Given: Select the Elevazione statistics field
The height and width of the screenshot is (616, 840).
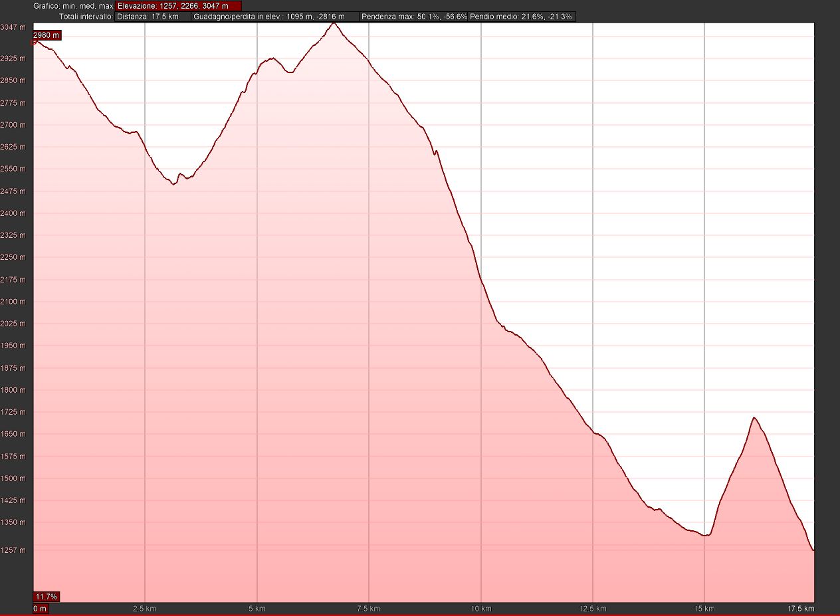Looking at the screenshot, I should 178,6.
